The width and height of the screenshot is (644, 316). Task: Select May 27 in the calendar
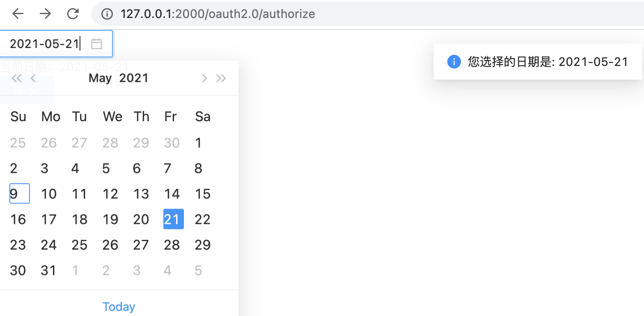coord(141,245)
